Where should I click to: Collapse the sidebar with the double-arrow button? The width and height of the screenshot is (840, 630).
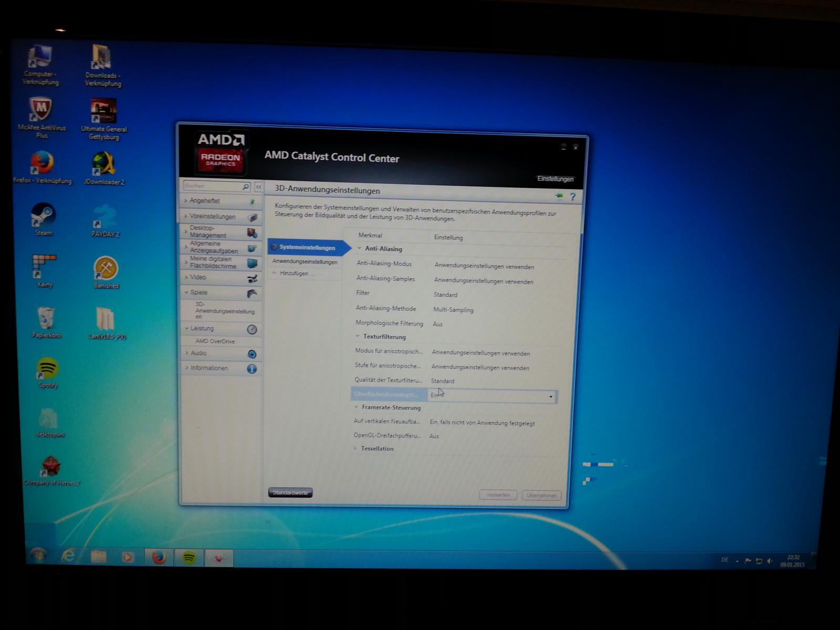(x=258, y=187)
